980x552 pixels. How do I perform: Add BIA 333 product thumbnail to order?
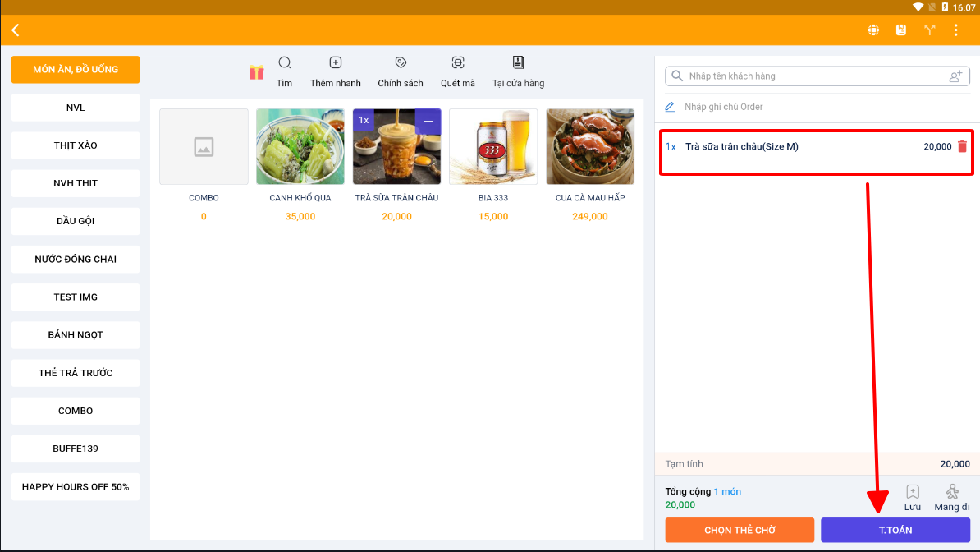(x=493, y=147)
